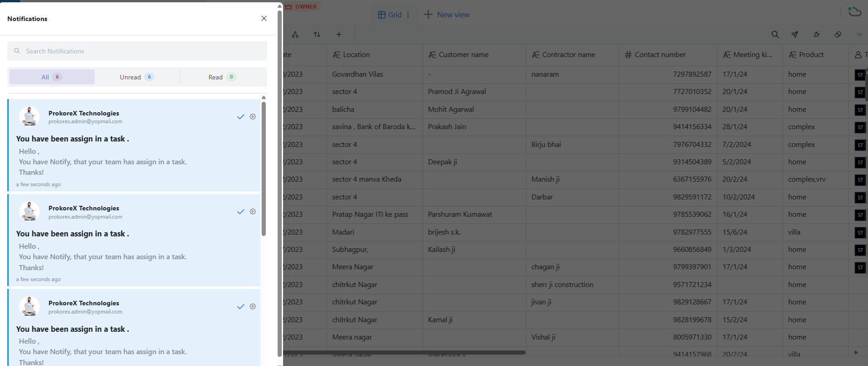Click the cloud sync status icon
This screenshot has width=868, height=366.
[854, 11]
